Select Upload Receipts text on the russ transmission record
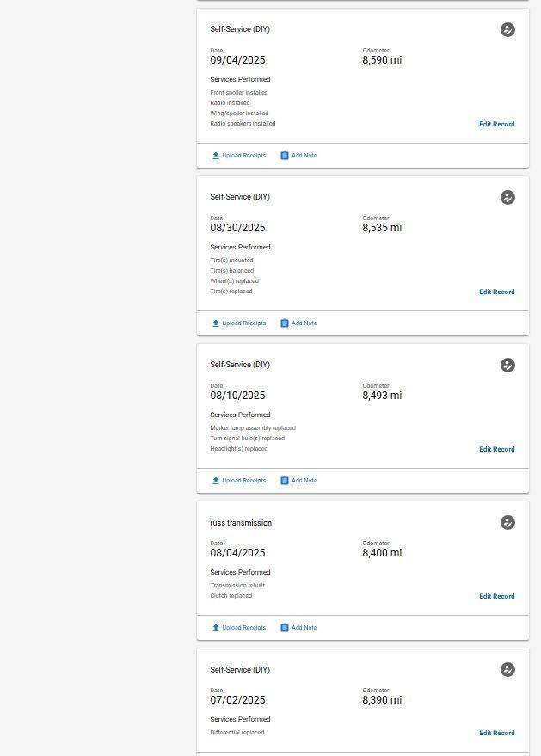Viewport: 541px width, 756px height. pyautogui.click(x=244, y=628)
